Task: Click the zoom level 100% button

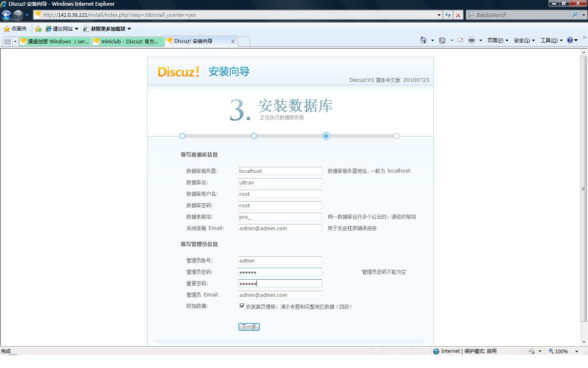Action: [559, 351]
